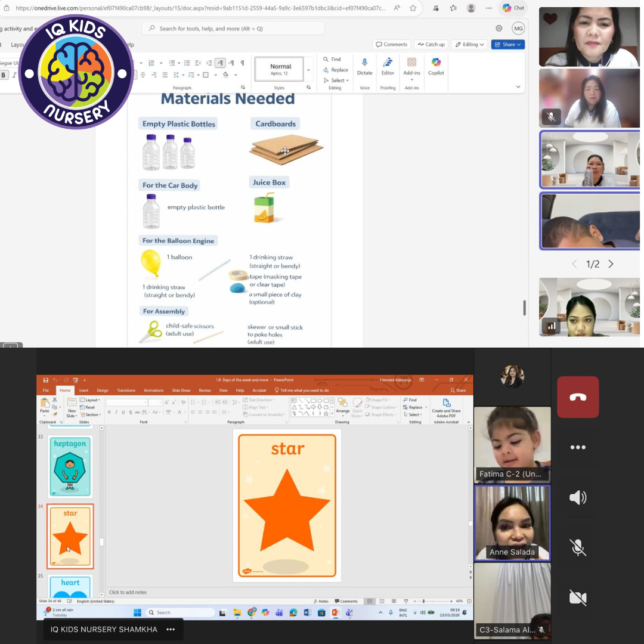644x644 pixels.
Task: Adjust the PowerPoint zoom slider
Action: coord(423,601)
